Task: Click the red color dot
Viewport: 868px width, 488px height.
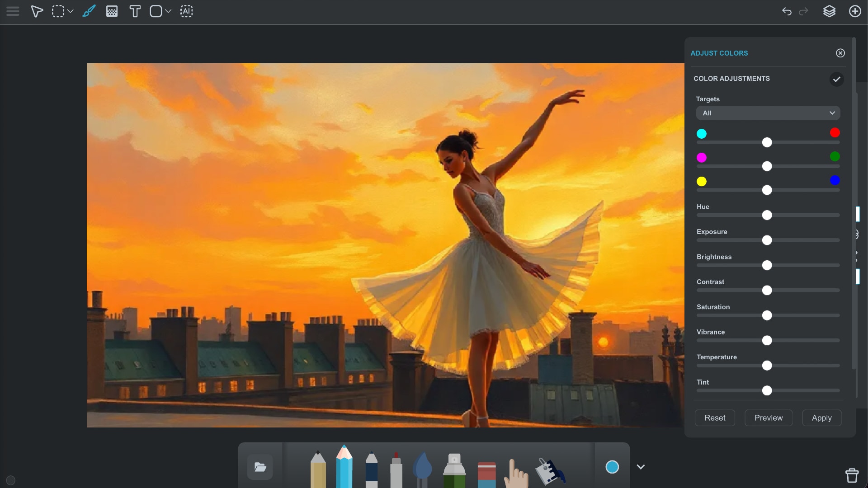Action: (835, 133)
